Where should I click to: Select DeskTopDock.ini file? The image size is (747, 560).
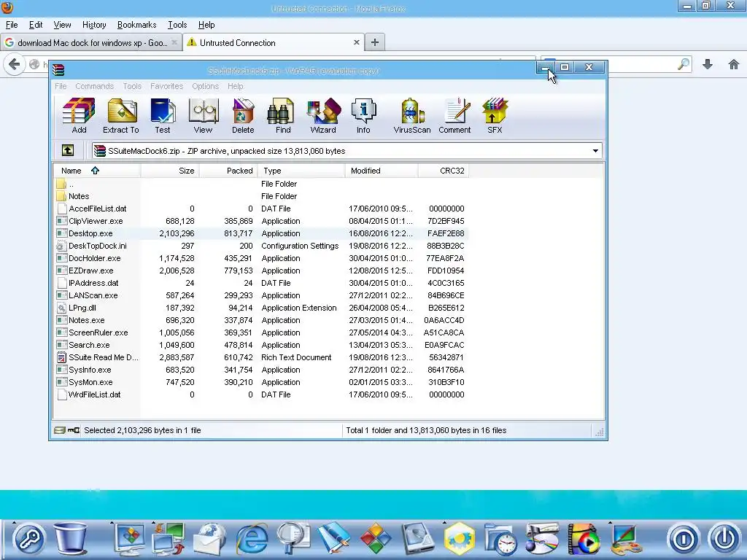click(261, 246)
